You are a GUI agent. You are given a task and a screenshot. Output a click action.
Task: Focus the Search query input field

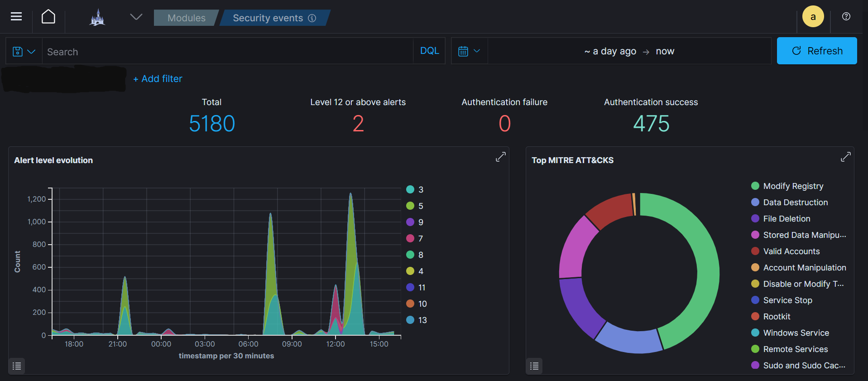point(226,52)
